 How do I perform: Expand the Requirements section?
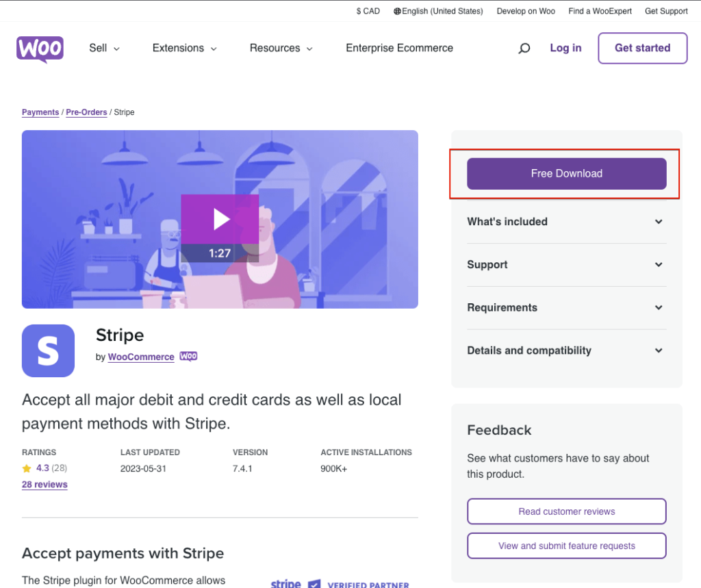click(565, 308)
